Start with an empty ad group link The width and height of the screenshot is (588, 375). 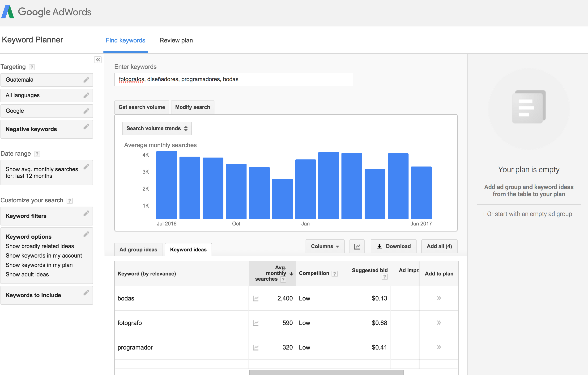(x=527, y=214)
